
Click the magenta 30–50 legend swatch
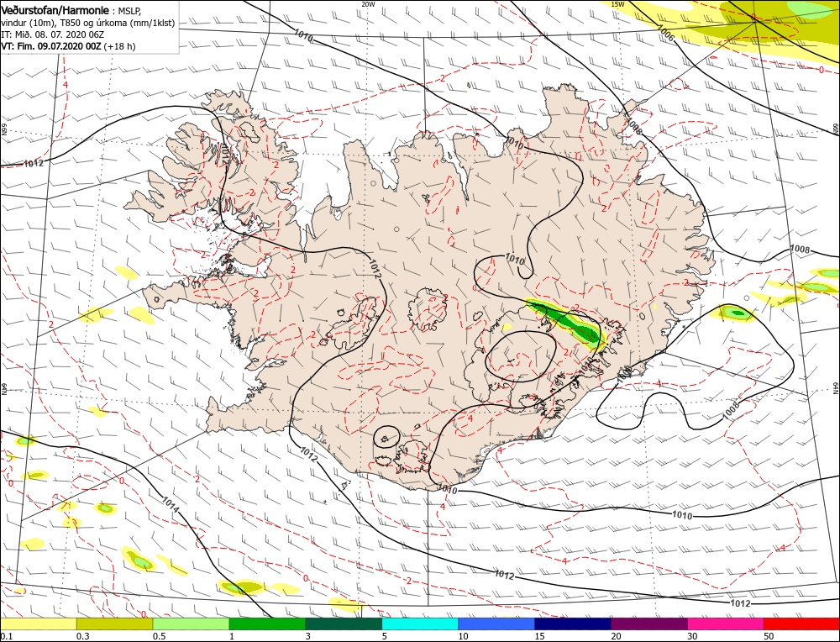coord(726,624)
